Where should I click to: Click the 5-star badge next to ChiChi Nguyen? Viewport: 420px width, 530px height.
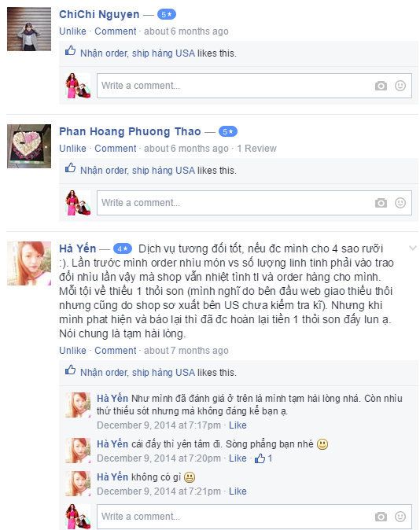click(167, 14)
